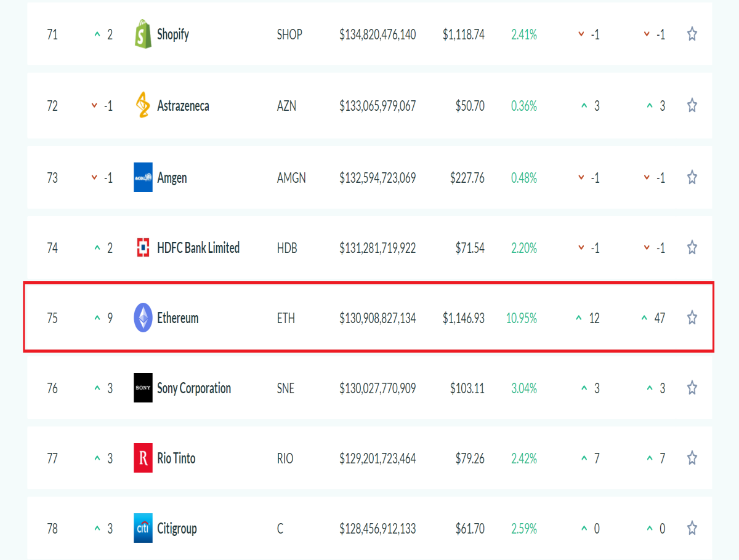
Task: Mark Rio Tinto with the star icon
Action: [692, 458]
